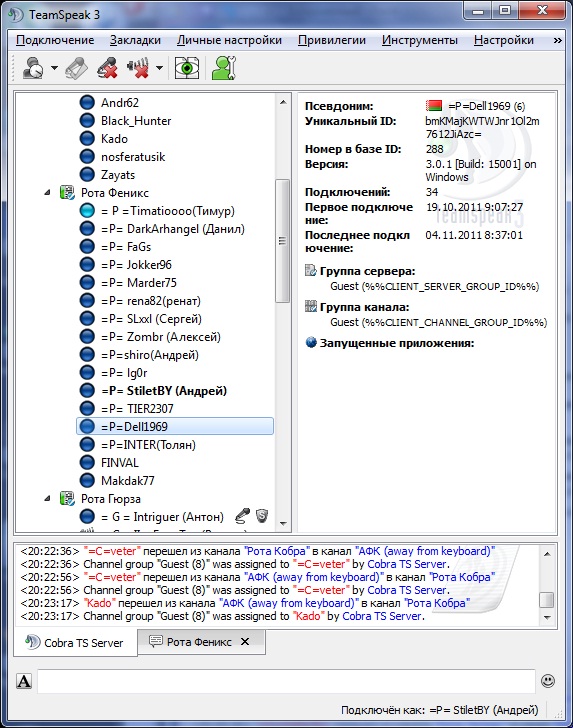Click the Рота Гюрза channel icon
The height and width of the screenshot is (728, 573).
(x=67, y=499)
